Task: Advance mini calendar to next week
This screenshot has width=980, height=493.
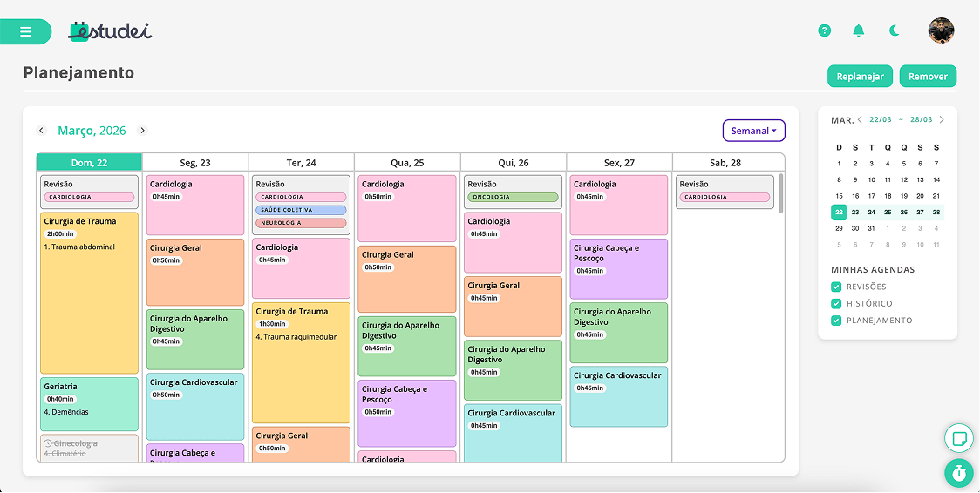Action: click(942, 119)
